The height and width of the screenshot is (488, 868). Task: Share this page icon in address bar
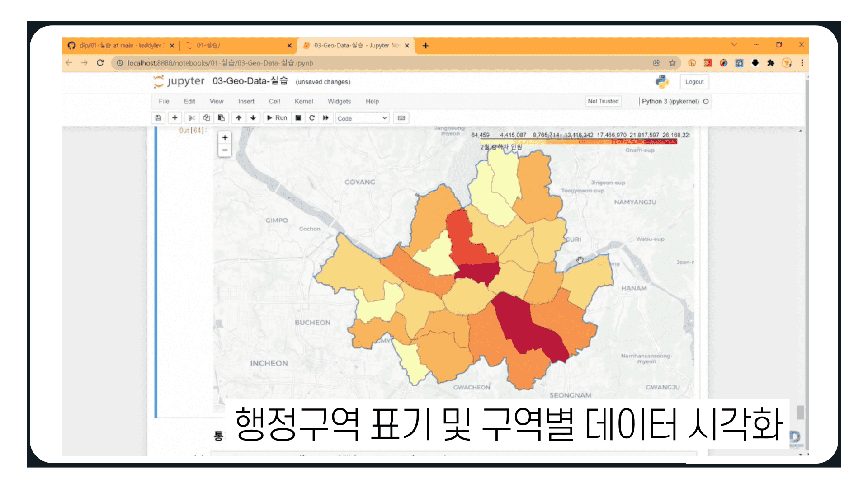point(656,63)
